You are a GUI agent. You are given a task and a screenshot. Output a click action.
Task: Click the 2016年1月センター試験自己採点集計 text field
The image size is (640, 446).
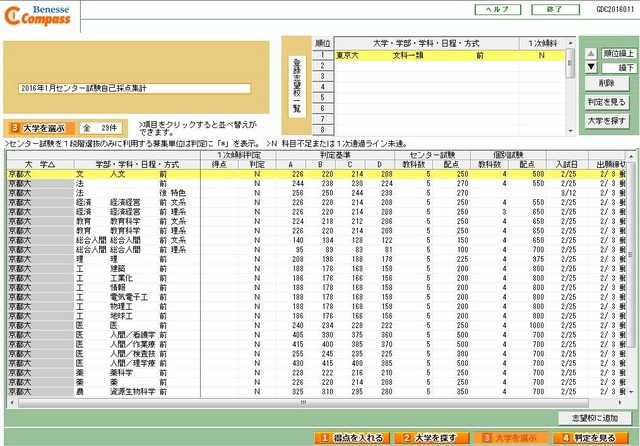[134, 89]
